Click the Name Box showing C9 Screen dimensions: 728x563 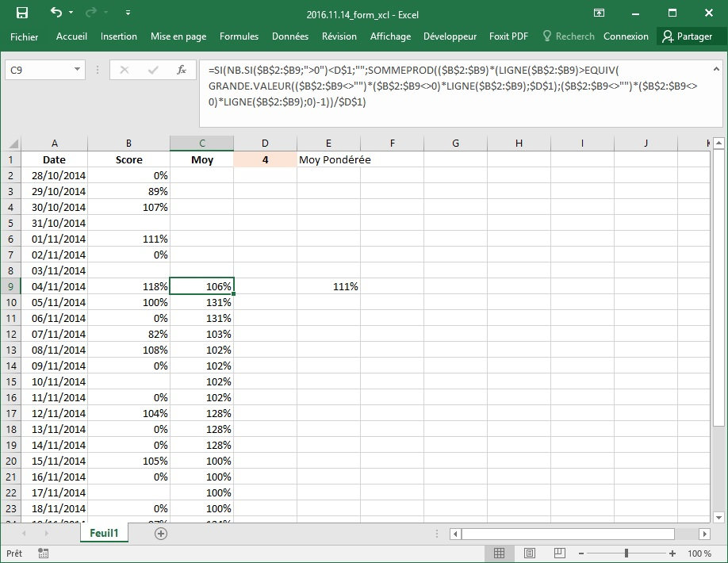(40, 70)
